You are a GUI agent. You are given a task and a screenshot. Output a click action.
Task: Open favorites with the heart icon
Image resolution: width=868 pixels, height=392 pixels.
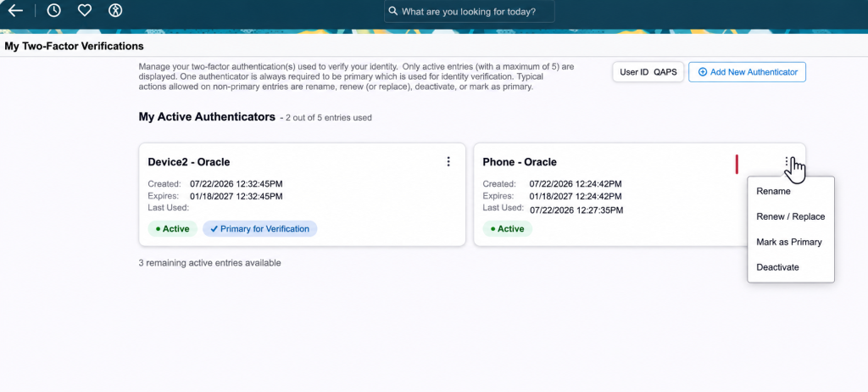click(84, 10)
